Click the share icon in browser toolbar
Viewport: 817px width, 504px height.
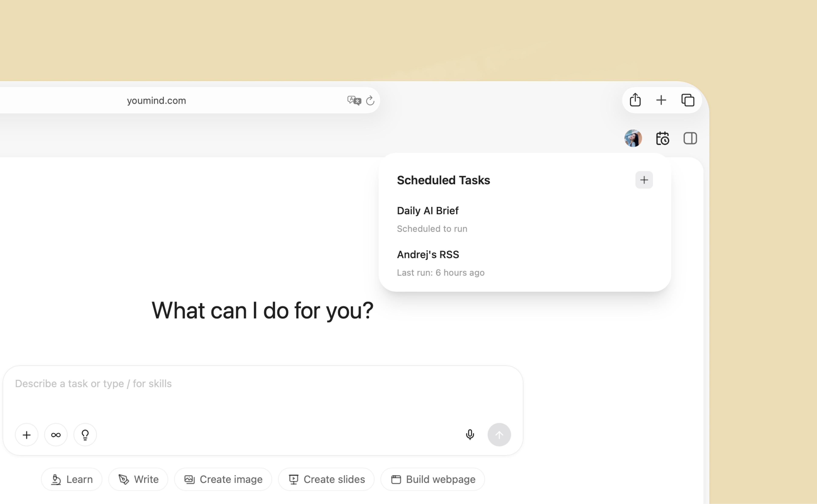click(x=635, y=100)
